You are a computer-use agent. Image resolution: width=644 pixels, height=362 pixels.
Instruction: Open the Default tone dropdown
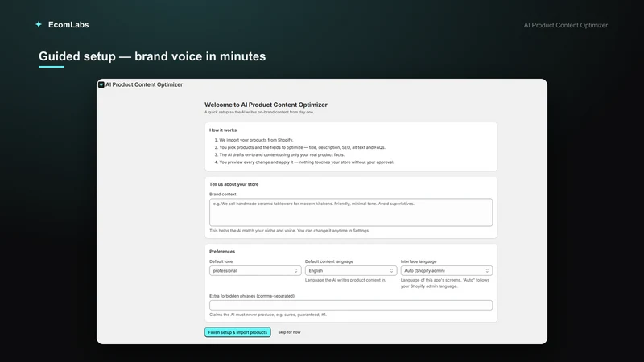click(255, 271)
